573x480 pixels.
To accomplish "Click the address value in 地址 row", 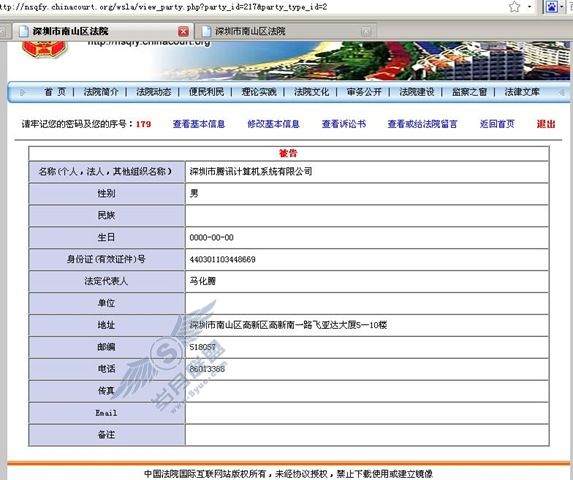I will pyautogui.click(x=288, y=325).
